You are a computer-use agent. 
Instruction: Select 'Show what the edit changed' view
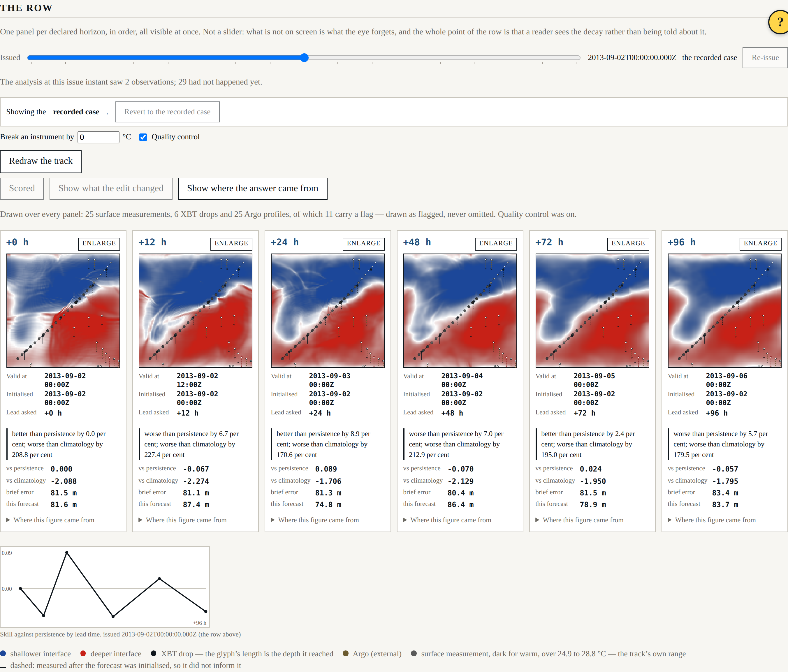click(x=111, y=189)
